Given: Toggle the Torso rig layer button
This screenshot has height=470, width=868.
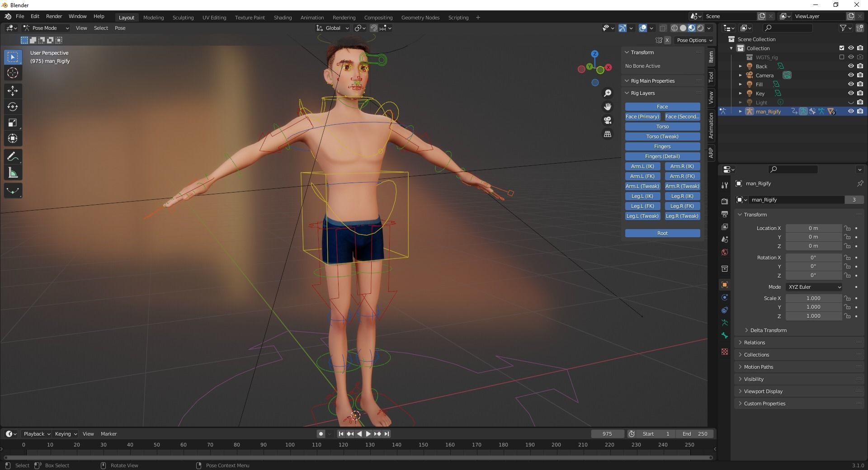Looking at the screenshot, I should click(662, 127).
